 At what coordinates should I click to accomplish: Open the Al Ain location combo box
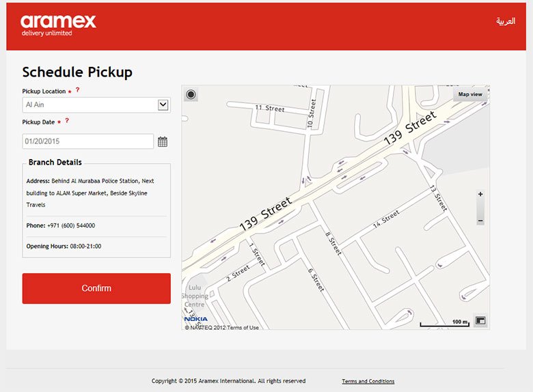pyautogui.click(x=96, y=105)
